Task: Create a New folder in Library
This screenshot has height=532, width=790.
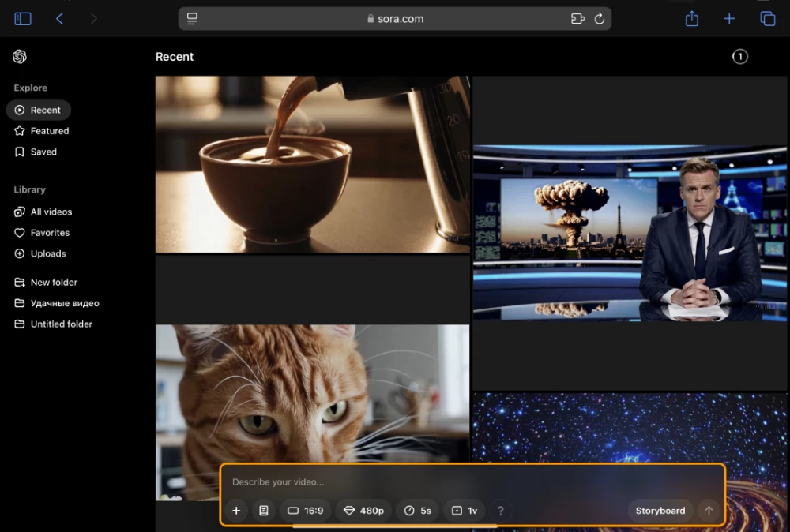Action: (x=54, y=282)
